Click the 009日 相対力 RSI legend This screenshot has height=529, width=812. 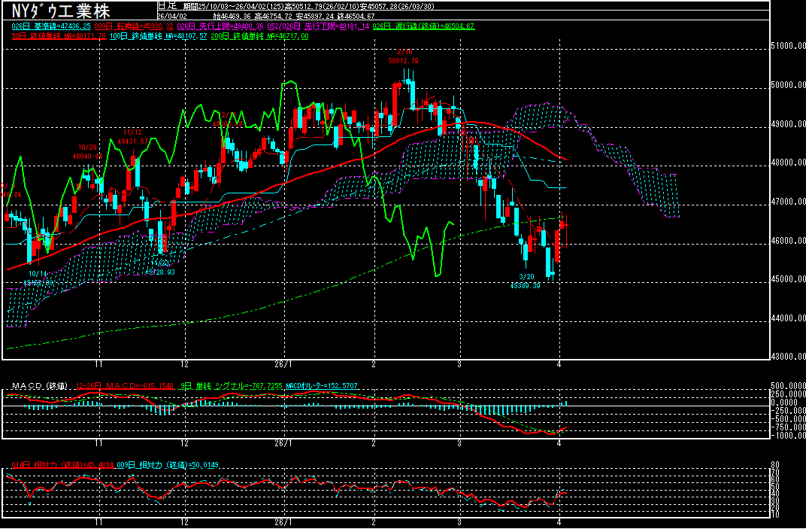point(165,465)
